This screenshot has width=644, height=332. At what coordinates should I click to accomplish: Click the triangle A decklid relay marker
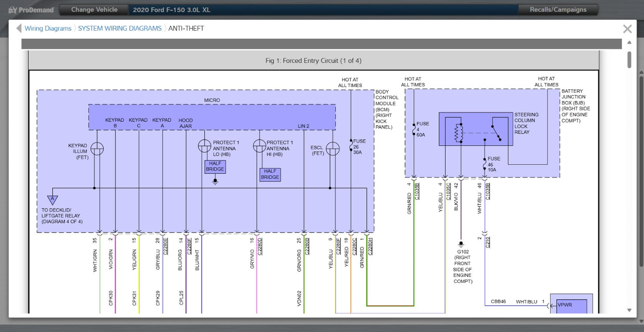click(53, 199)
